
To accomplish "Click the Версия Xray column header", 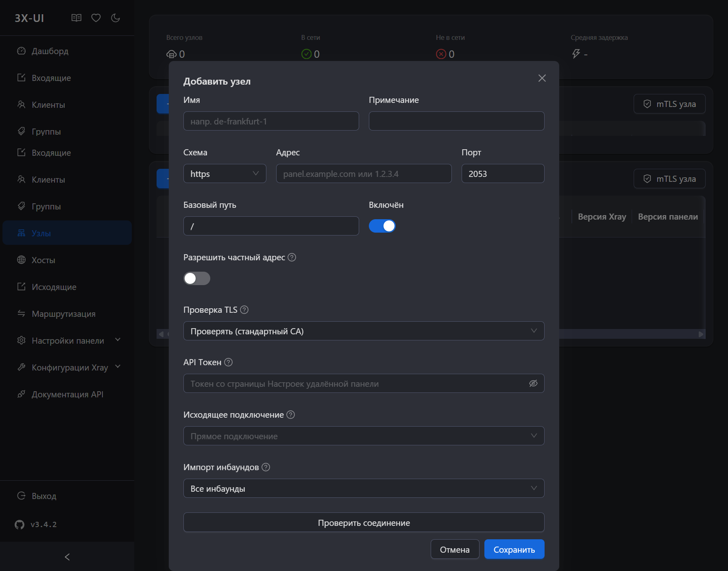I will click(602, 217).
